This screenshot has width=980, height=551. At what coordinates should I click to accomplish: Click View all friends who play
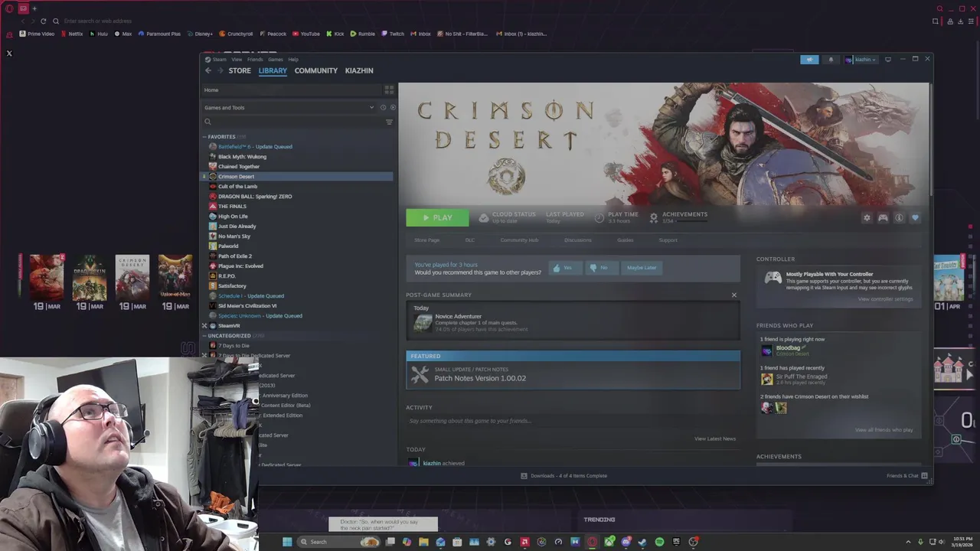point(884,430)
